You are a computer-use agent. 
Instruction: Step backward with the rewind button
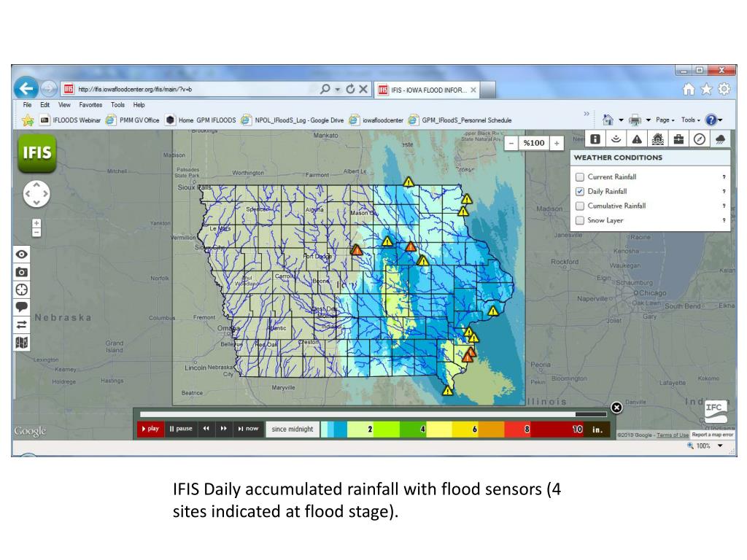[206, 429]
